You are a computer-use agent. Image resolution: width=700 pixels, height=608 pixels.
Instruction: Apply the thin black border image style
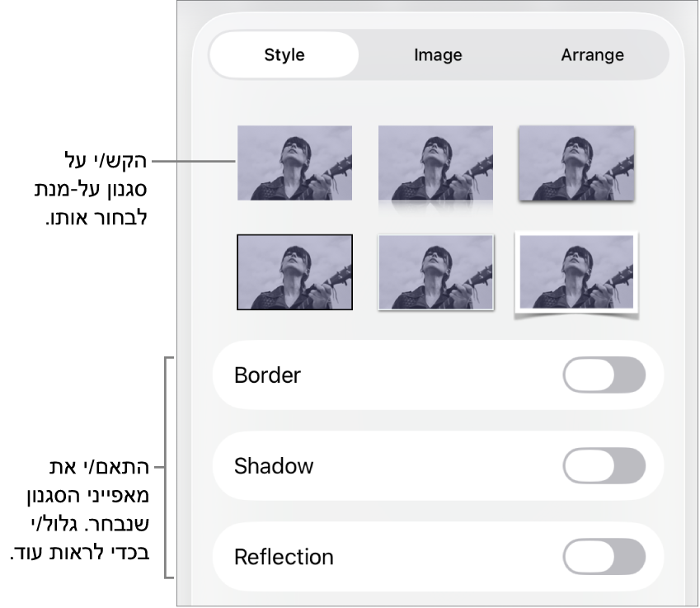(294, 272)
